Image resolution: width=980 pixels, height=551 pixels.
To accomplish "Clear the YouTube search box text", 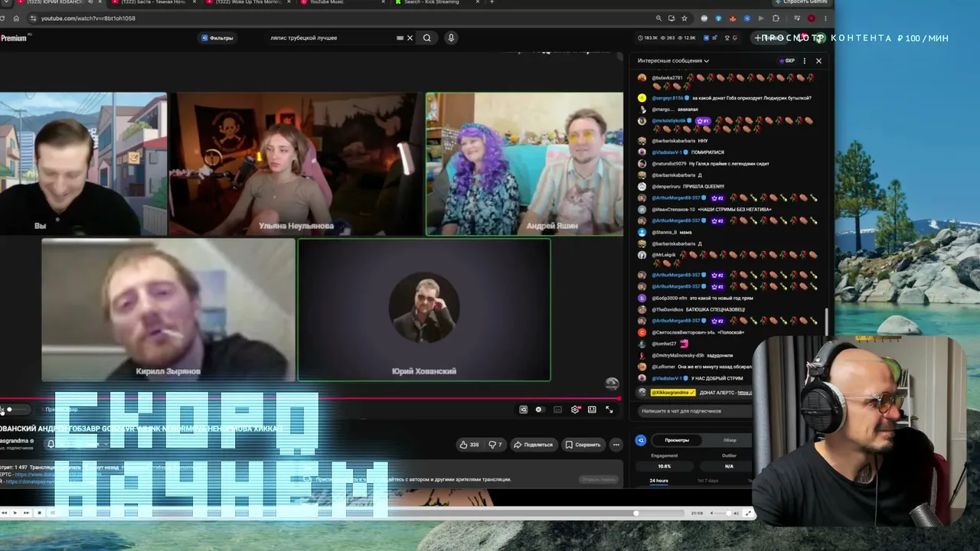I will (x=410, y=37).
